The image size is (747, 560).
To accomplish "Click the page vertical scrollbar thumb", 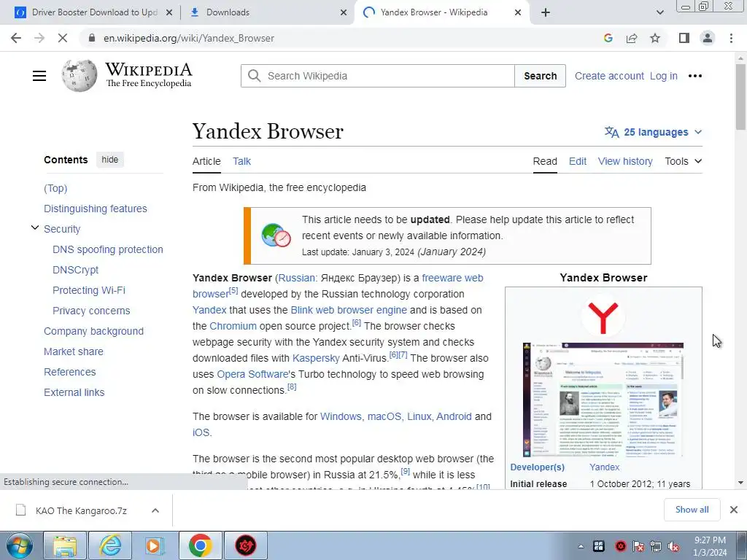I will point(740,96).
